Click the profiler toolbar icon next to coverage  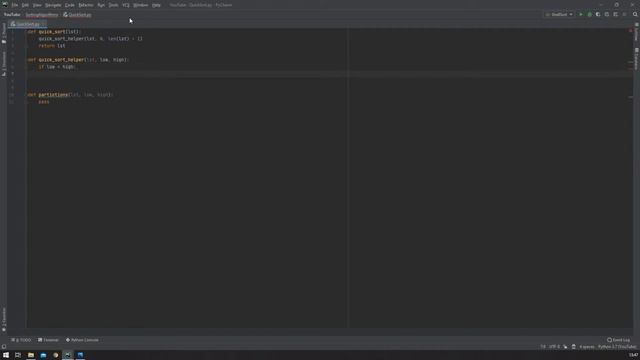point(607,14)
